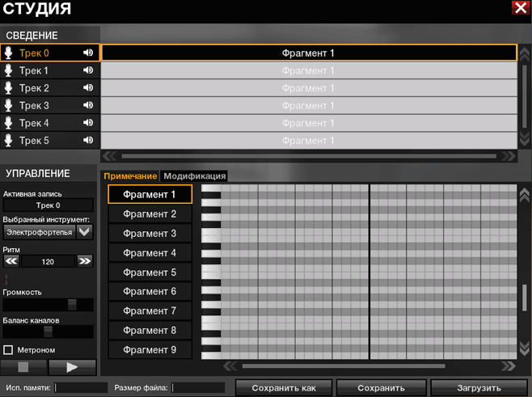
Task: Click the Исп. памяти field
Action: tap(81, 387)
